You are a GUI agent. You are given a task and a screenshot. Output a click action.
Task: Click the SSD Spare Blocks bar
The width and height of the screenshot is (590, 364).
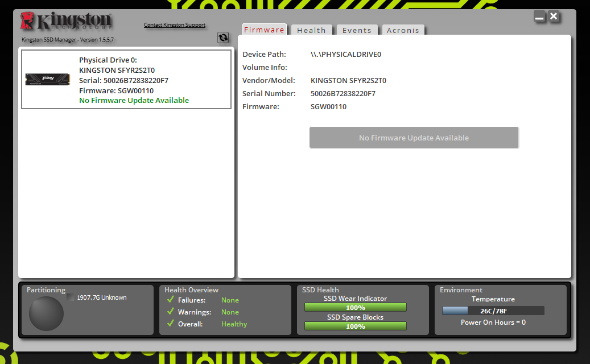[356, 326]
